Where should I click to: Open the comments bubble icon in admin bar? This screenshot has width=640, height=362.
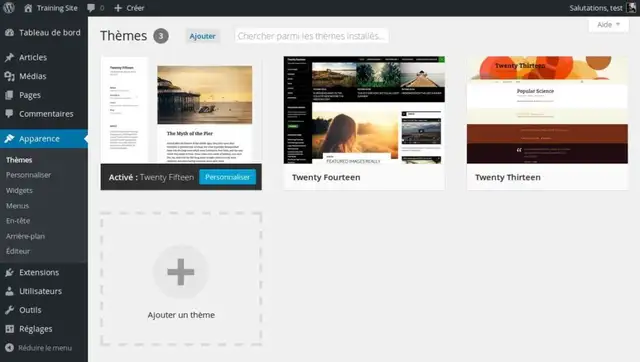tap(91, 8)
